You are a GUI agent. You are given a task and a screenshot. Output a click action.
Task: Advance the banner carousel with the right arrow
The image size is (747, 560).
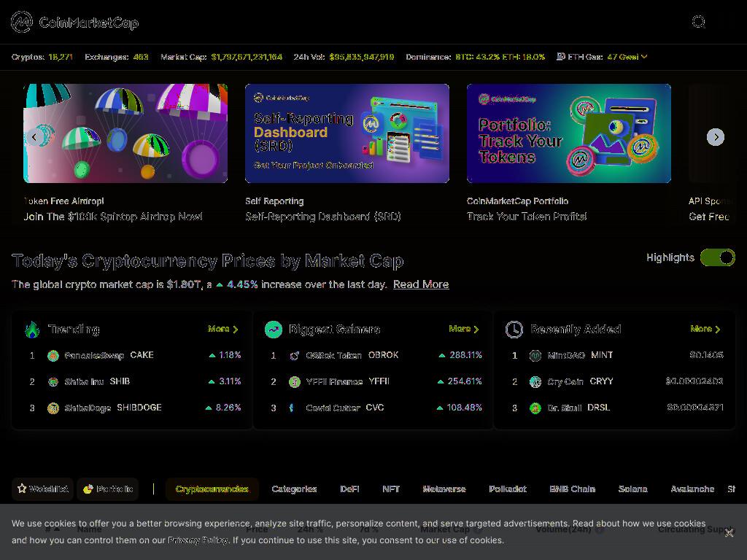tap(715, 137)
